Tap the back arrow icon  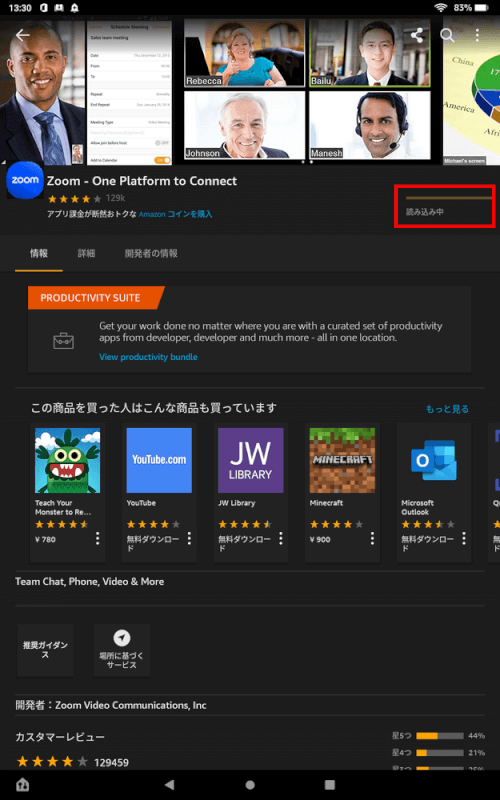pos(23,35)
